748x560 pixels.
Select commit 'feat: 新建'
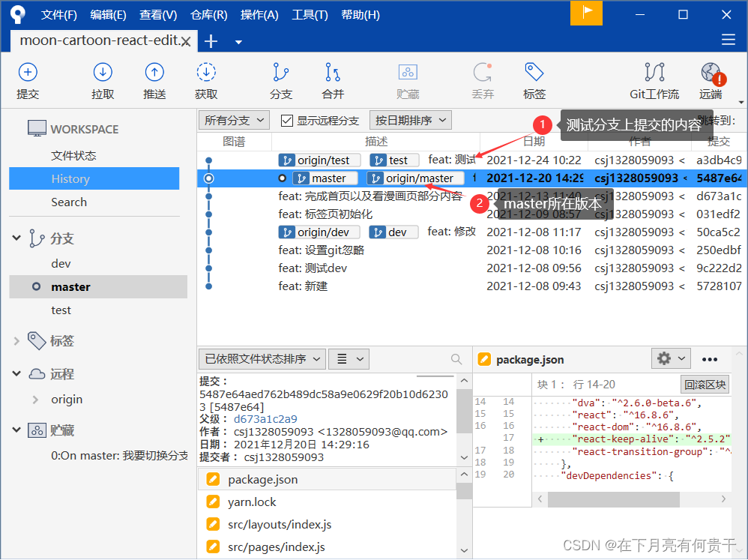[x=303, y=286]
